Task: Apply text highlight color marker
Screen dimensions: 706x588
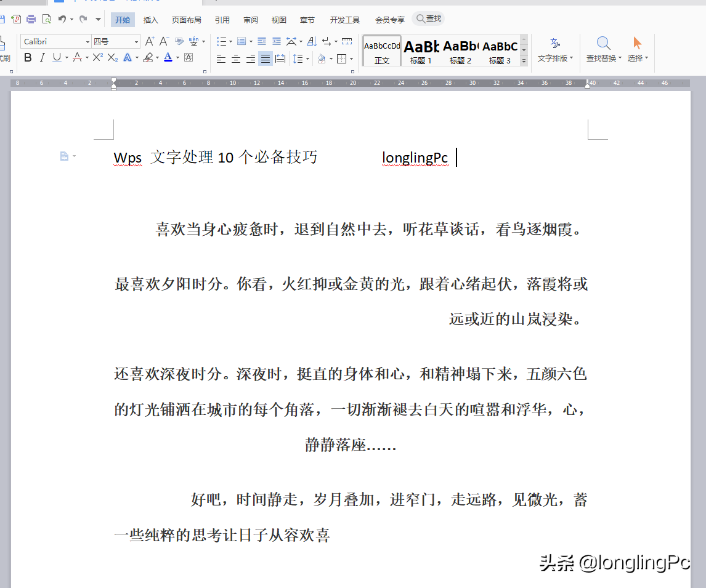Action: click(x=148, y=58)
